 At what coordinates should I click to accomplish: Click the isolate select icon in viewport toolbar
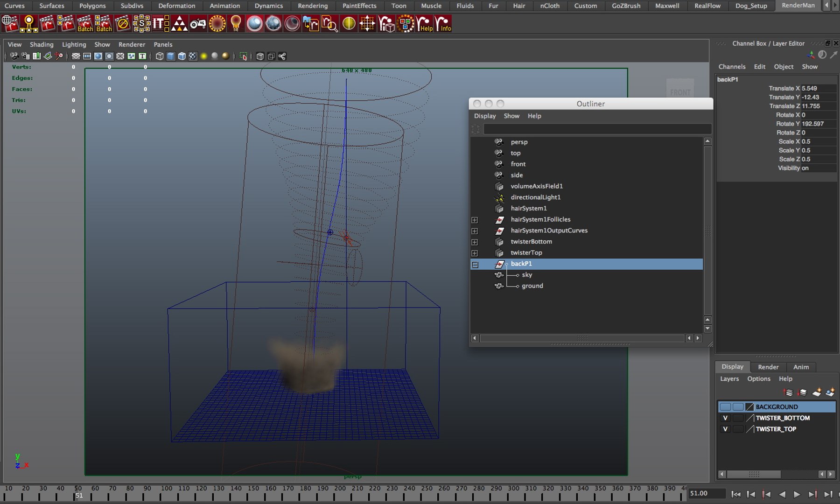pos(243,56)
